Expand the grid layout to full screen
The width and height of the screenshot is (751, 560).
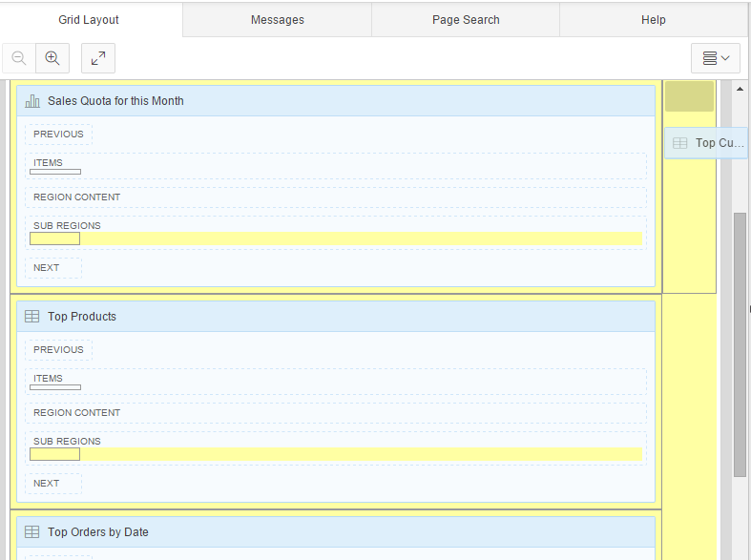point(98,58)
